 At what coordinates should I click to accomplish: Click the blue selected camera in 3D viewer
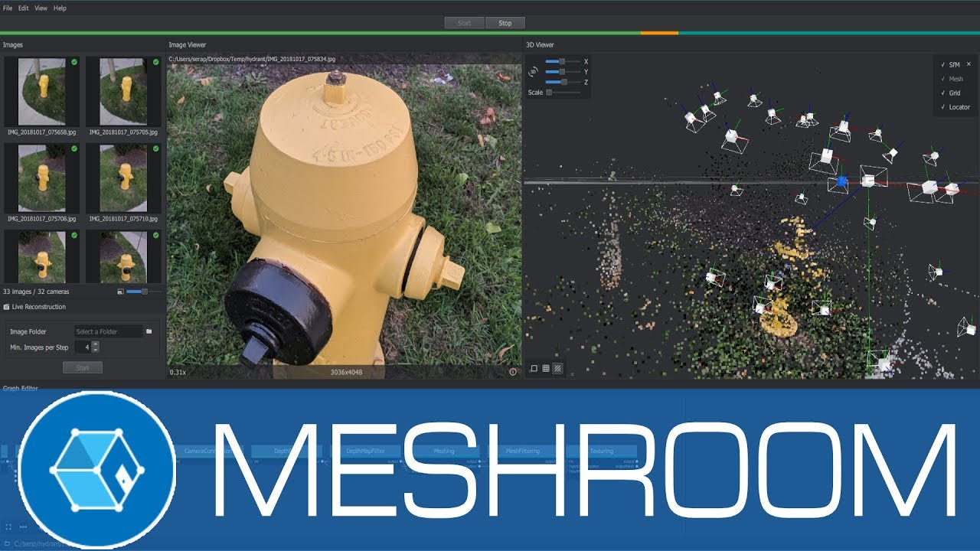(x=841, y=182)
